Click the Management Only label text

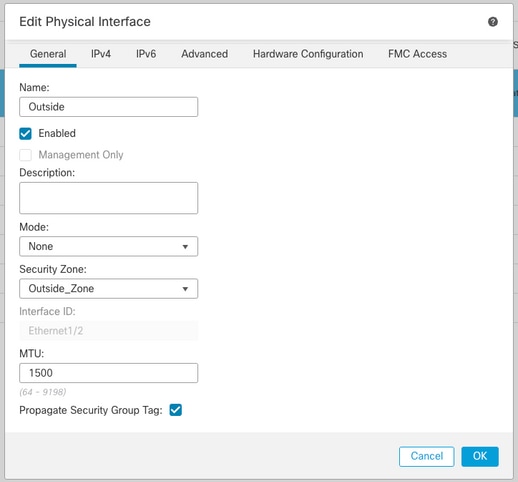[x=81, y=155]
